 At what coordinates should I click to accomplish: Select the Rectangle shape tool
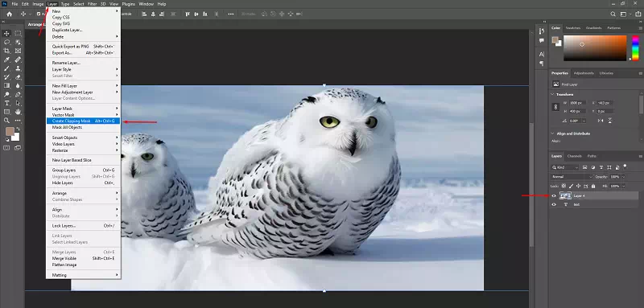click(7, 112)
